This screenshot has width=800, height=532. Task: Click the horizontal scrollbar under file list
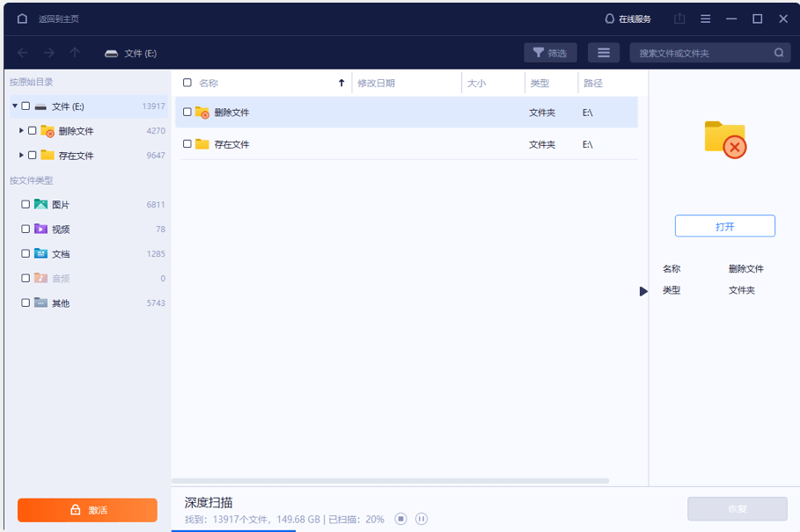pyautogui.click(x=390, y=480)
